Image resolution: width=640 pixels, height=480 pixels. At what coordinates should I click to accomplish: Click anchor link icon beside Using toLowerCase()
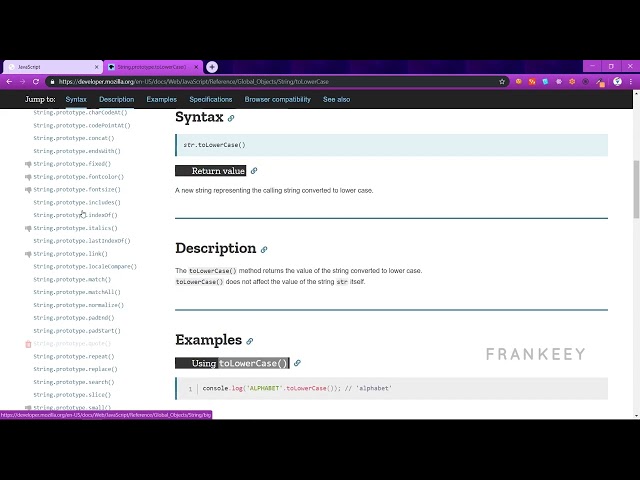(x=297, y=363)
